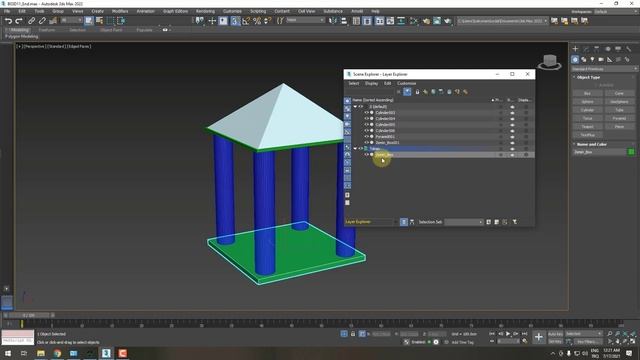Open Chrome from the Windows taskbar
Screen dimensions: 640x360
point(57,353)
